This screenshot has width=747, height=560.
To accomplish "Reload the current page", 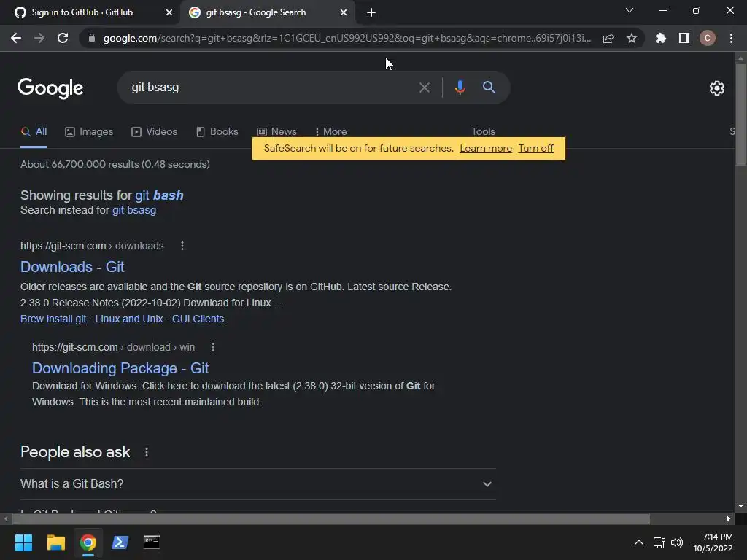I will (x=63, y=38).
